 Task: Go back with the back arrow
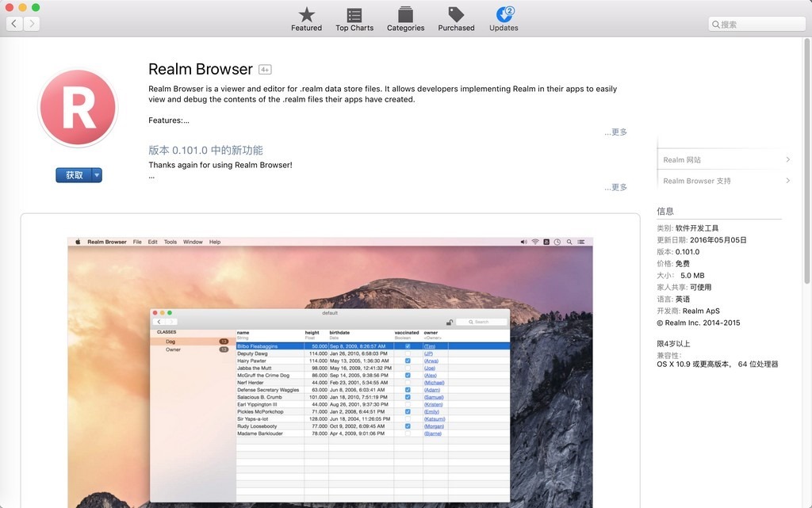pyautogui.click(x=14, y=23)
